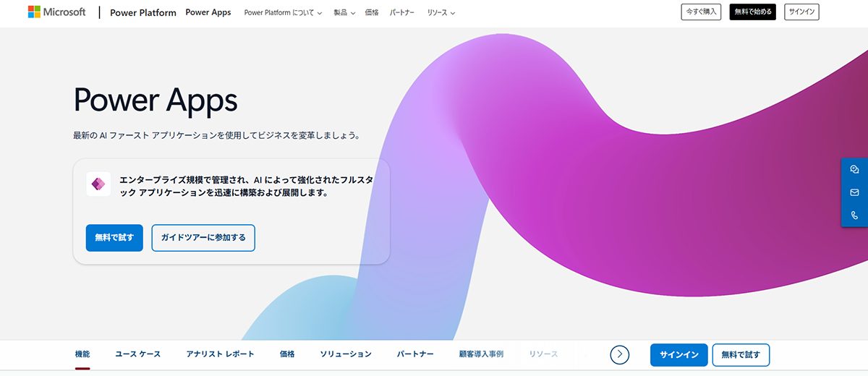Click the 顧客導入事例 tab
The width and height of the screenshot is (868, 376).
click(481, 354)
